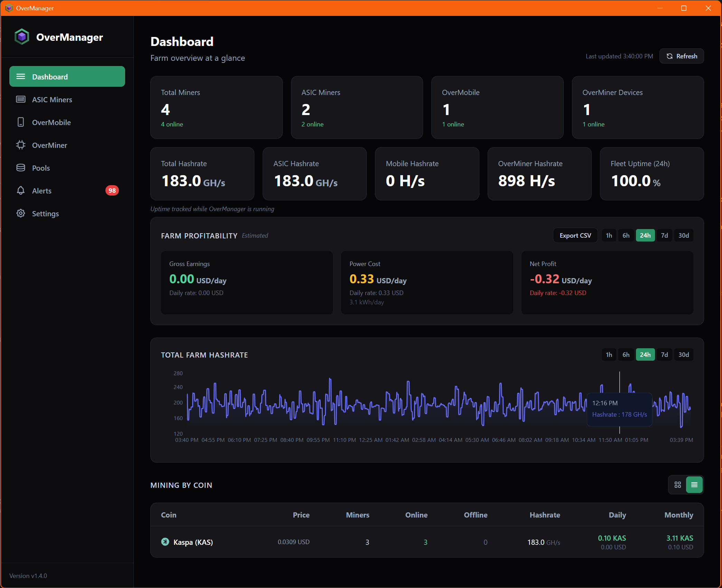Switch Mining by Coin to grid view

point(678,485)
